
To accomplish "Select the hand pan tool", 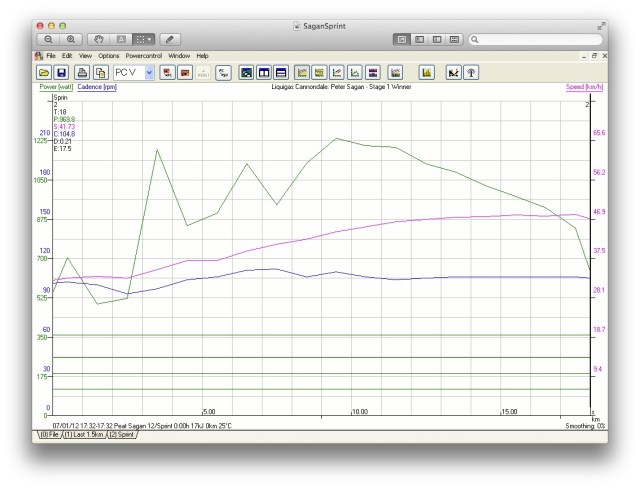I will click(x=99, y=39).
